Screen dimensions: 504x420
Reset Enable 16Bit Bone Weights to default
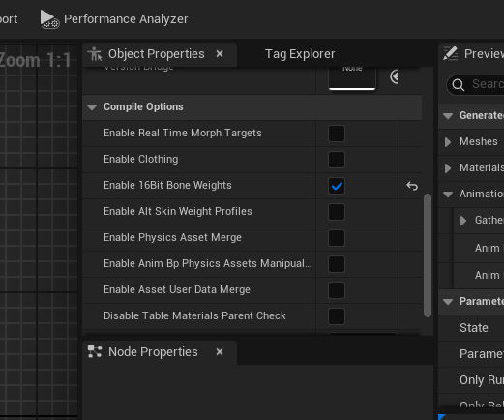coord(412,186)
